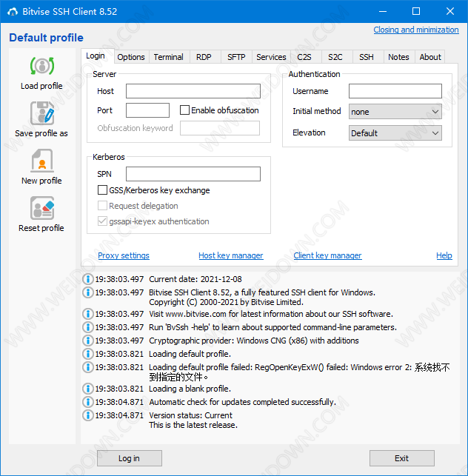Click 'Version status: Current' log text

(191, 415)
